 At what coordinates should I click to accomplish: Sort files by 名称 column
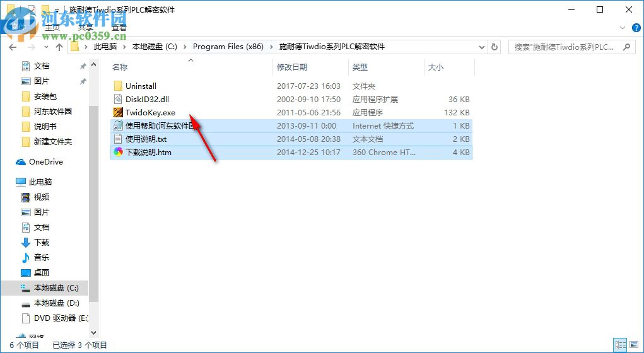[120, 67]
